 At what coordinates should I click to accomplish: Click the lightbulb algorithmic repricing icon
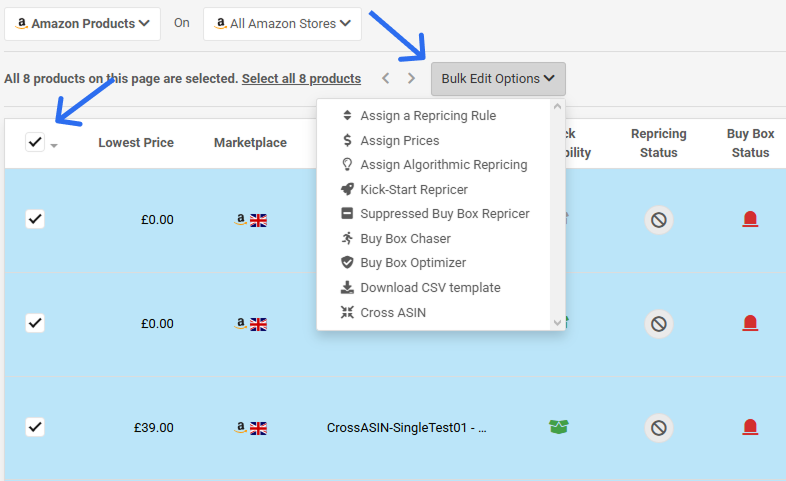[x=347, y=164]
